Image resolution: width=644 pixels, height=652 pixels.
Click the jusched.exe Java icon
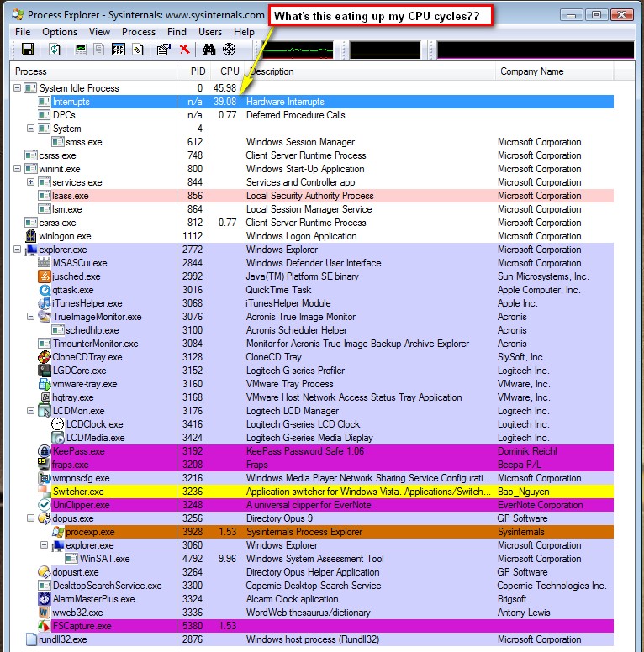44,276
